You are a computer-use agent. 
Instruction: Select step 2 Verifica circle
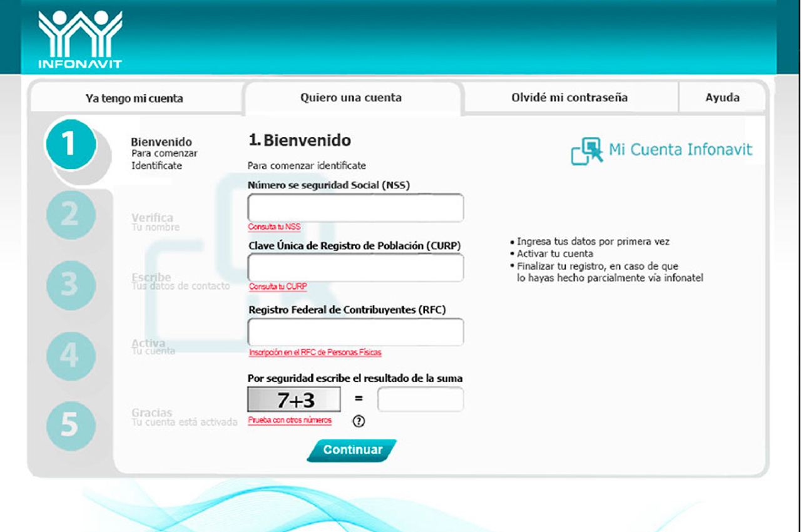point(70,215)
